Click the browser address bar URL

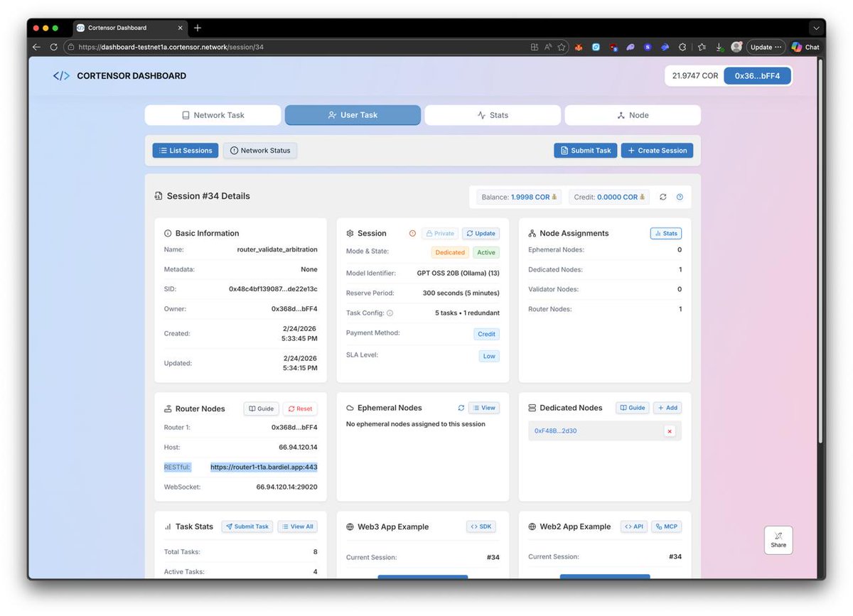click(171, 47)
